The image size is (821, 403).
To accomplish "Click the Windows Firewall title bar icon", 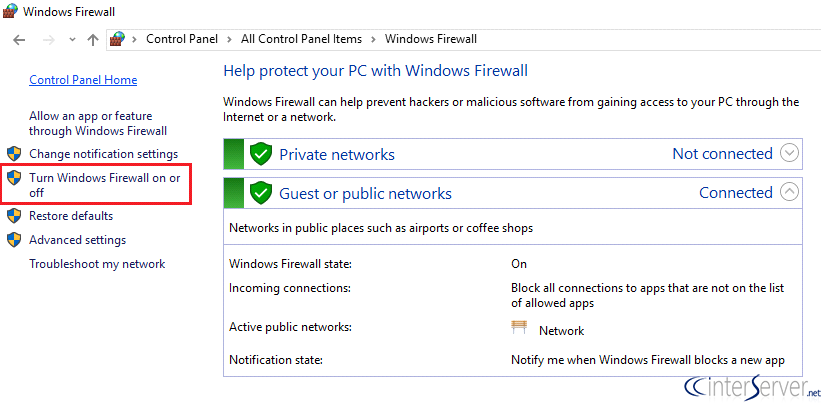I will click(x=10, y=11).
